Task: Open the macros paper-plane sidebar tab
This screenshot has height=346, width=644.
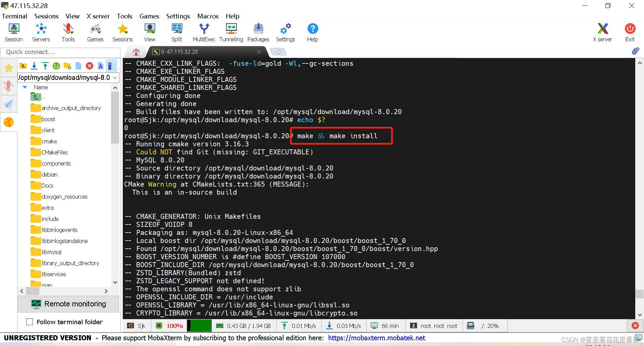Action: click(x=9, y=104)
